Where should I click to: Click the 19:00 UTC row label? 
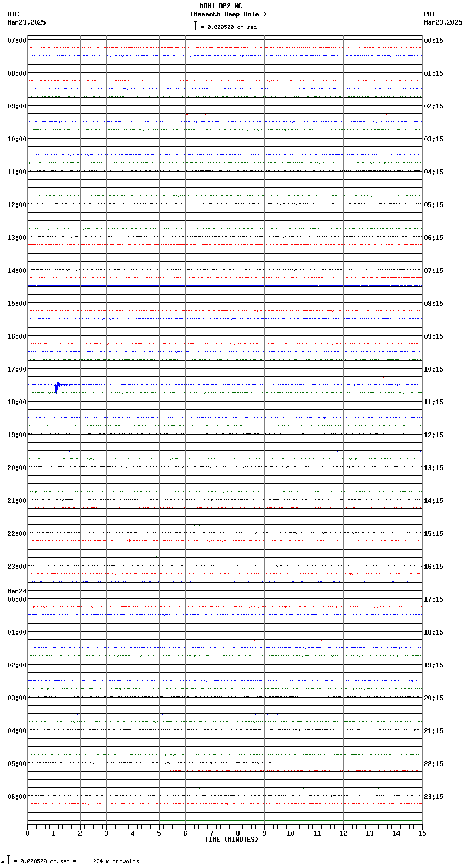[17, 435]
